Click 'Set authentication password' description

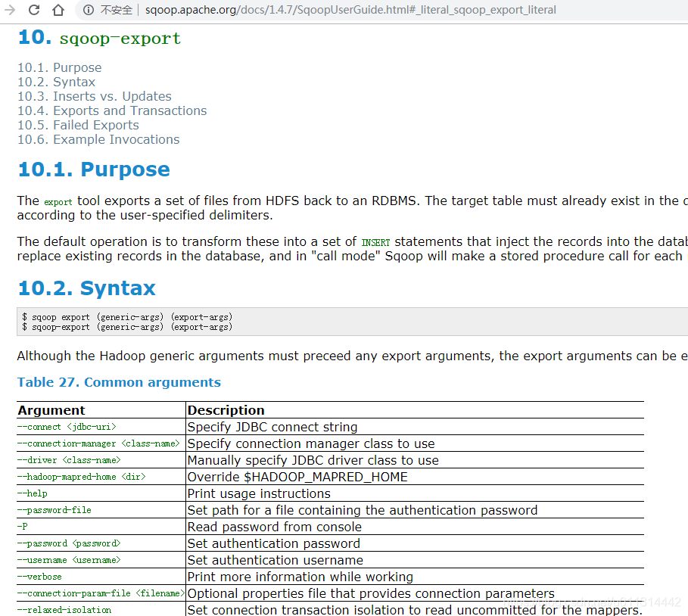tap(274, 543)
